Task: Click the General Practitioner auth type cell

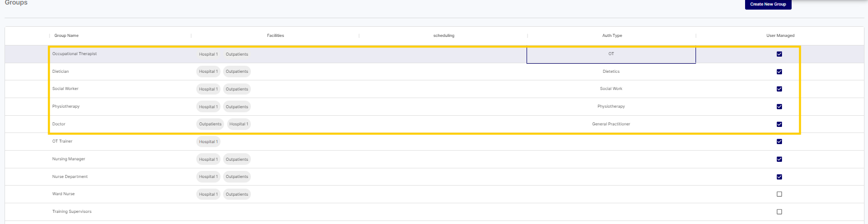Action: pos(611,124)
